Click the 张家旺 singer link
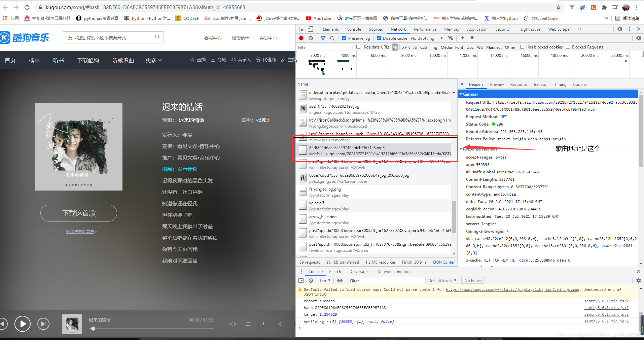This screenshot has width=644, height=340. click(264, 120)
